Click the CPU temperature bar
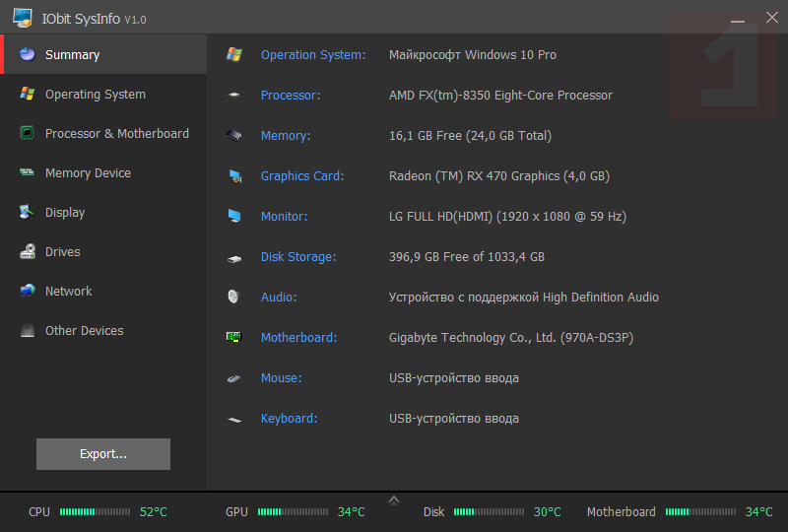Image resolution: width=788 pixels, height=532 pixels. (x=95, y=512)
